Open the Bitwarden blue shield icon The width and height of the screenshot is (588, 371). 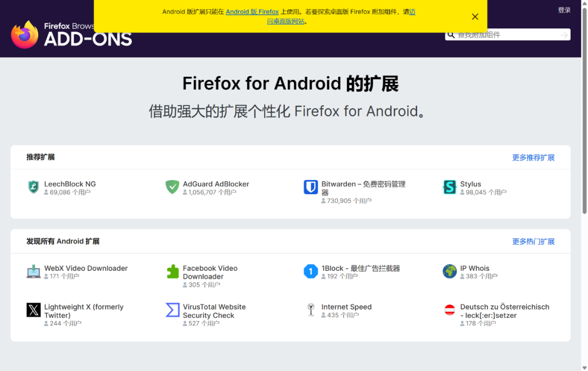311,187
